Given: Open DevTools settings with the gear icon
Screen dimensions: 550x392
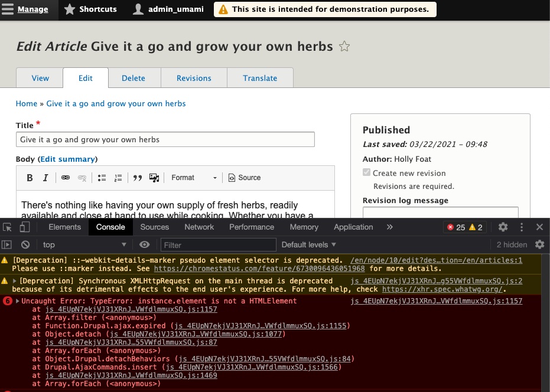Looking at the screenshot, I should [x=503, y=227].
